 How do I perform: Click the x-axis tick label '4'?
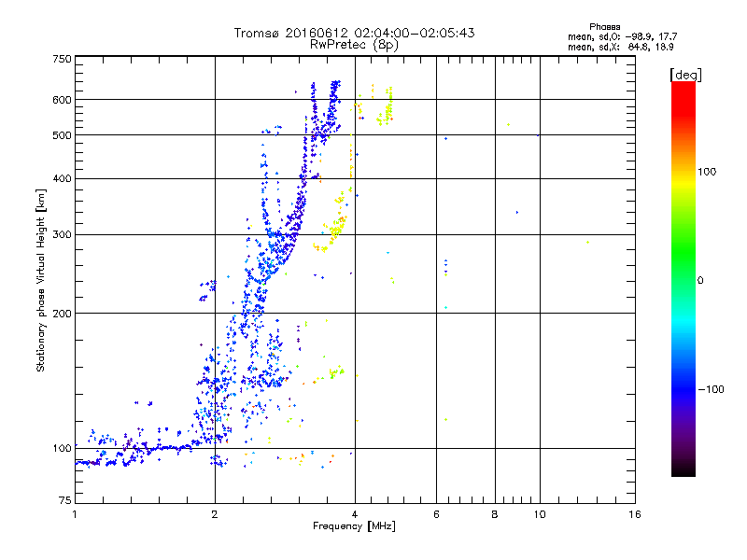click(355, 514)
